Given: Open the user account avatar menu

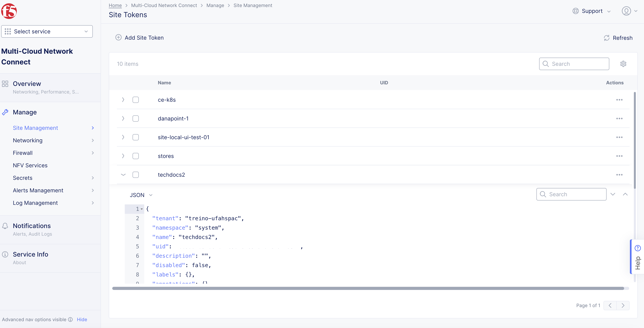Looking at the screenshot, I should (x=626, y=11).
